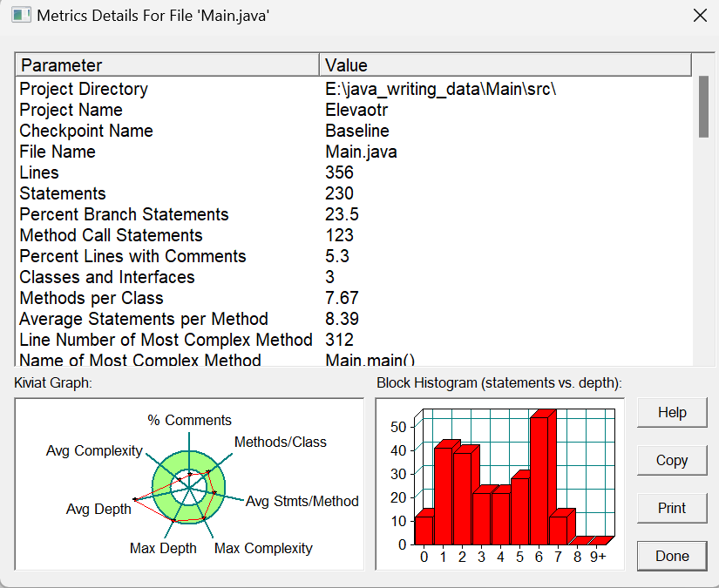Click the Value column header
This screenshot has width=719, height=588.
505,65
